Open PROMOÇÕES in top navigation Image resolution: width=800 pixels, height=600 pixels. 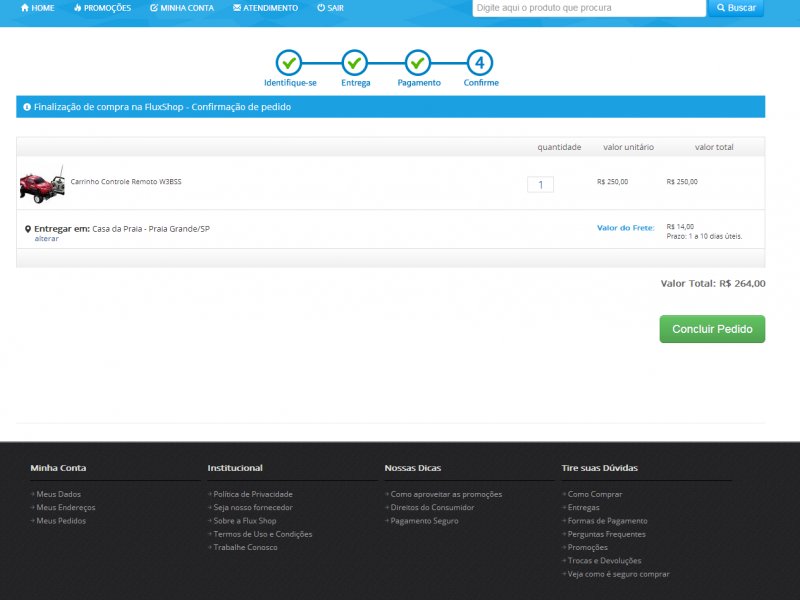tap(102, 8)
